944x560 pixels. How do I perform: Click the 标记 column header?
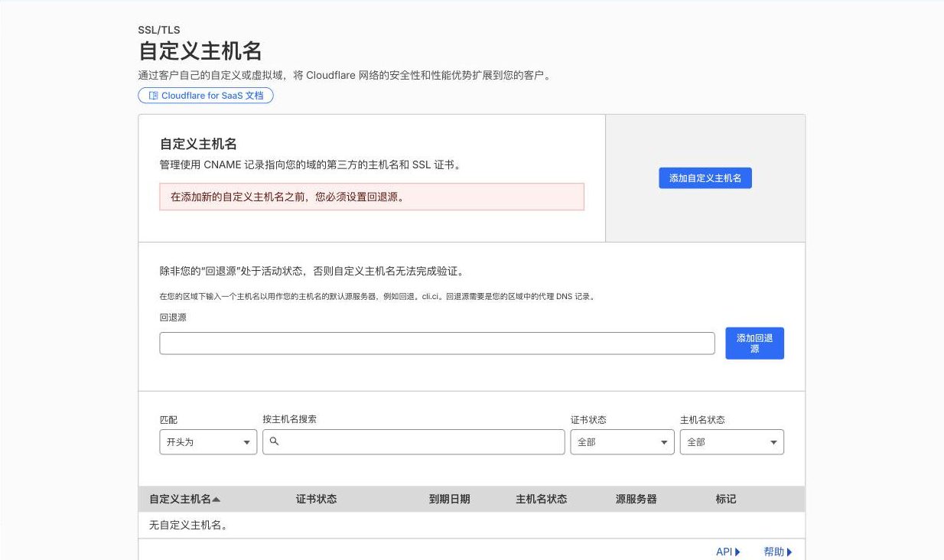pyautogui.click(x=726, y=499)
